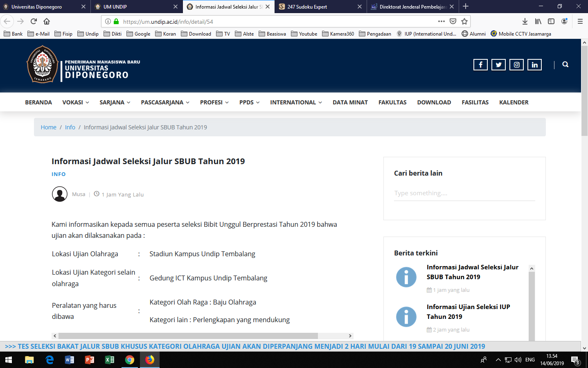Viewport: 588px width, 368px height.
Task: Open Firefox downloads arrow icon
Action: pos(525,21)
